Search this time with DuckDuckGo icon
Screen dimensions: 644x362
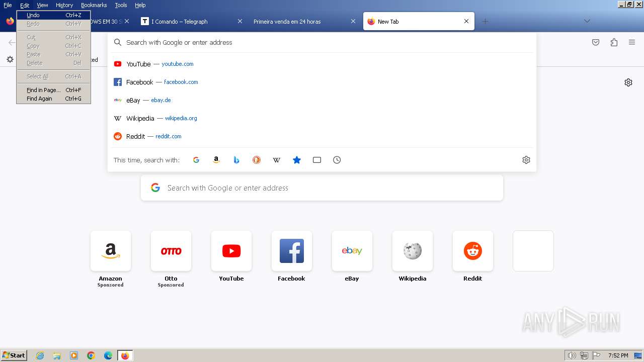[x=257, y=160]
